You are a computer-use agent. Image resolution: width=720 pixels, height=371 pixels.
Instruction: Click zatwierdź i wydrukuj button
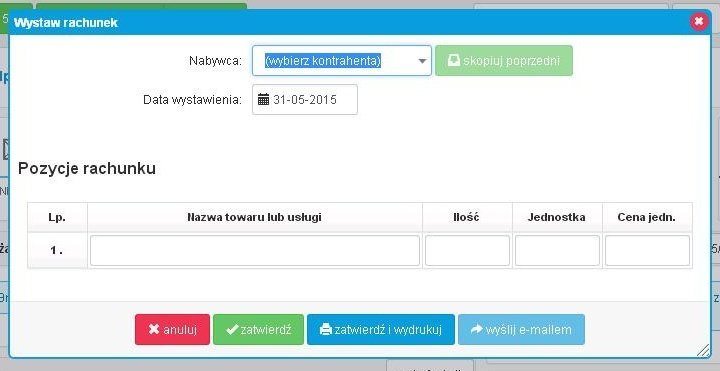pyautogui.click(x=381, y=329)
